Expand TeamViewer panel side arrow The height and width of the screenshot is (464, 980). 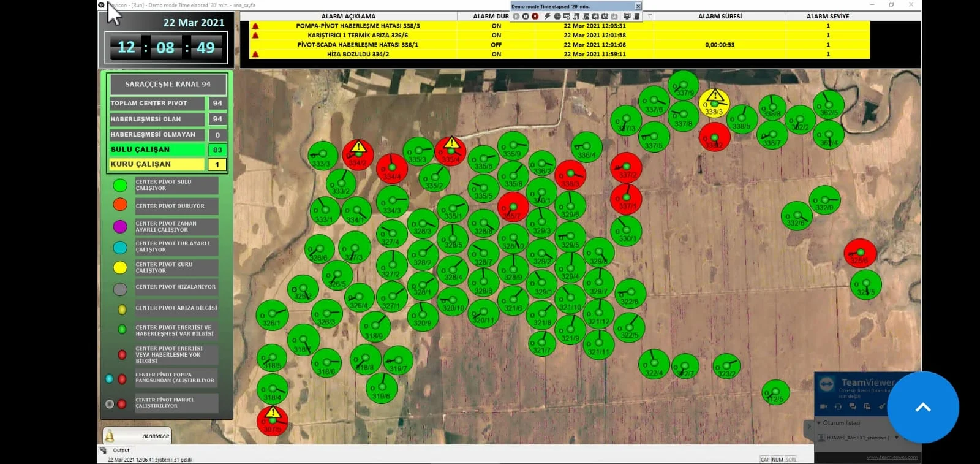[809, 425]
